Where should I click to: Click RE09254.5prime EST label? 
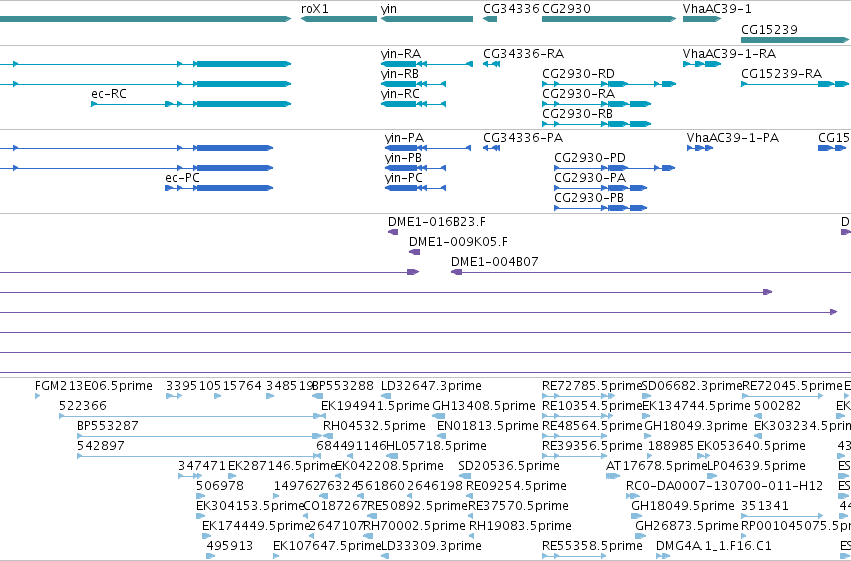click(x=516, y=486)
